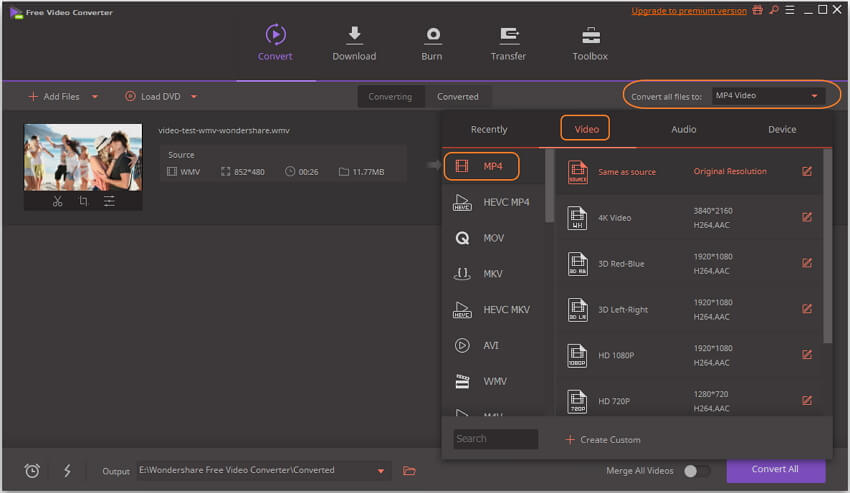This screenshot has width=850, height=493.
Task: Toggle Merge All Videos switch
Action: click(696, 471)
